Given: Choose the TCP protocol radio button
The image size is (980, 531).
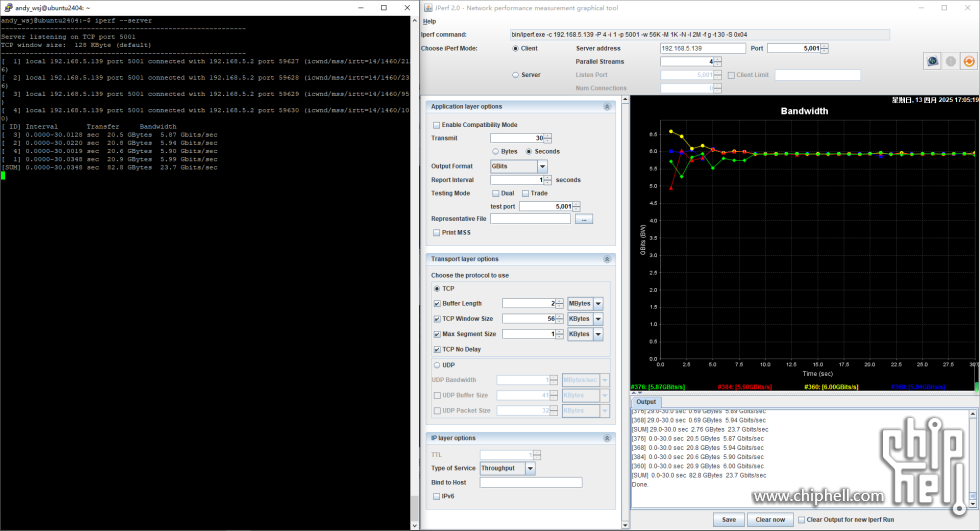Looking at the screenshot, I should coord(437,289).
